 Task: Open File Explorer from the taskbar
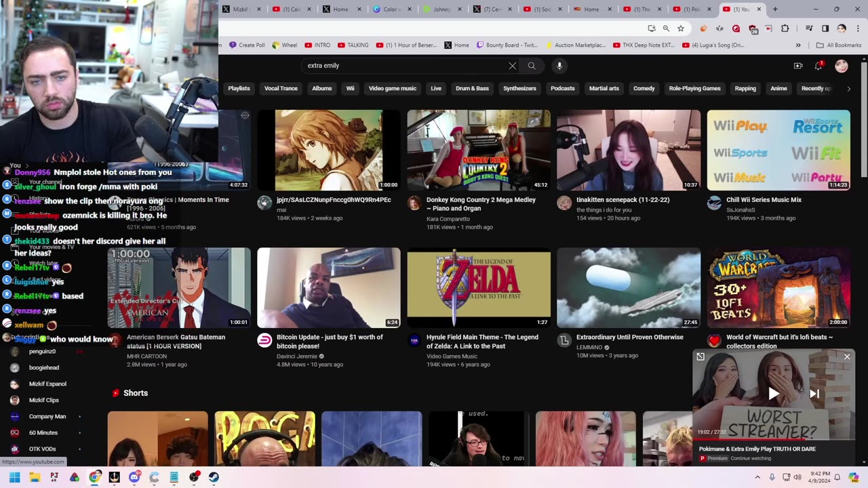point(35,477)
